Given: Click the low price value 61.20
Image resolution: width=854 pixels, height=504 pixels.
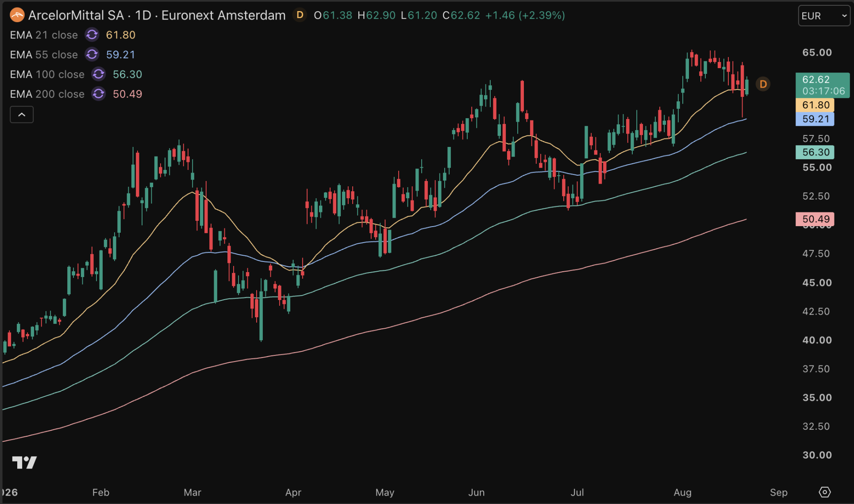Looking at the screenshot, I should click(x=422, y=15).
